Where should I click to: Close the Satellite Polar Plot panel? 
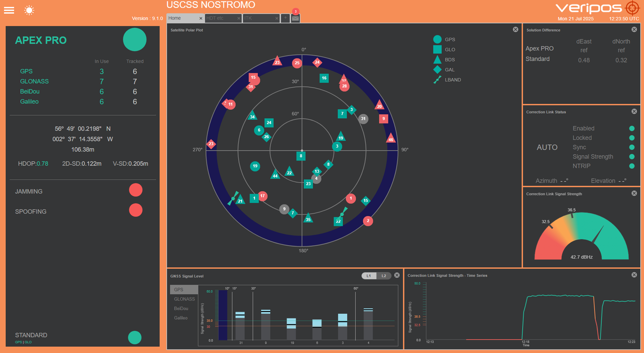tap(516, 30)
